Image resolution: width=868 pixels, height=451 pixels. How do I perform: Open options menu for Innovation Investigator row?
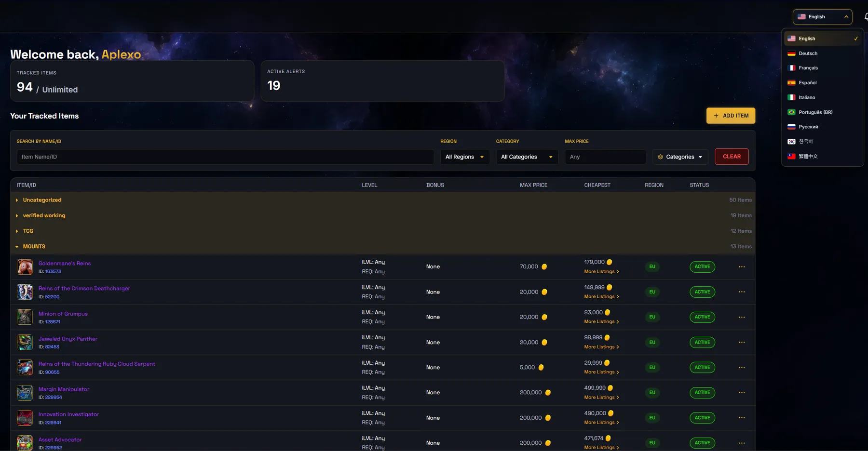[x=742, y=418]
